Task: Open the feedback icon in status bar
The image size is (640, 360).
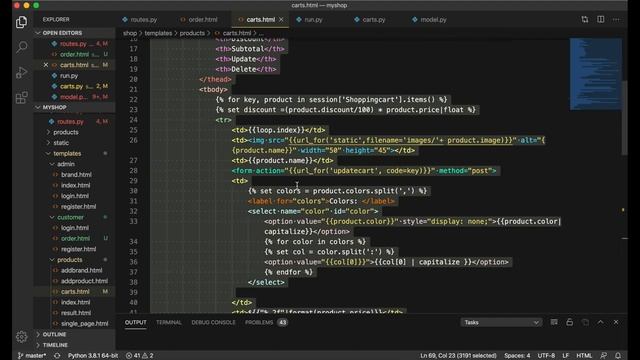Action: click(x=604, y=356)
